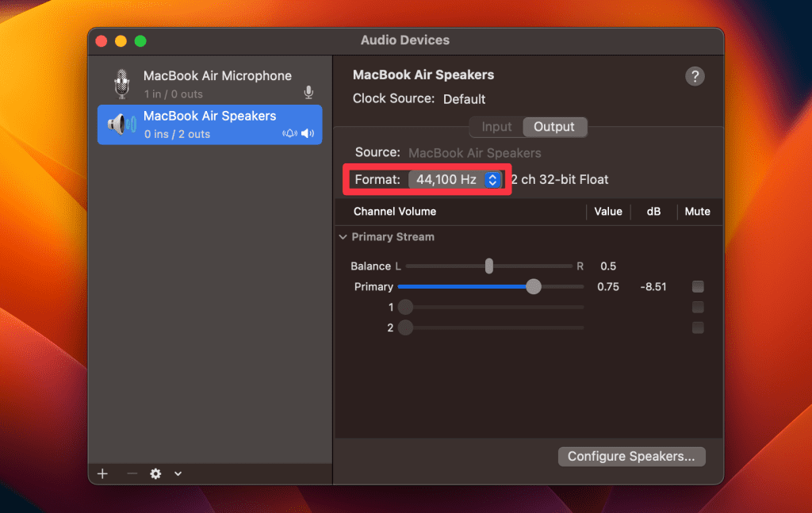
Task: Open help with the question mark button
Action: pos(695,76)
